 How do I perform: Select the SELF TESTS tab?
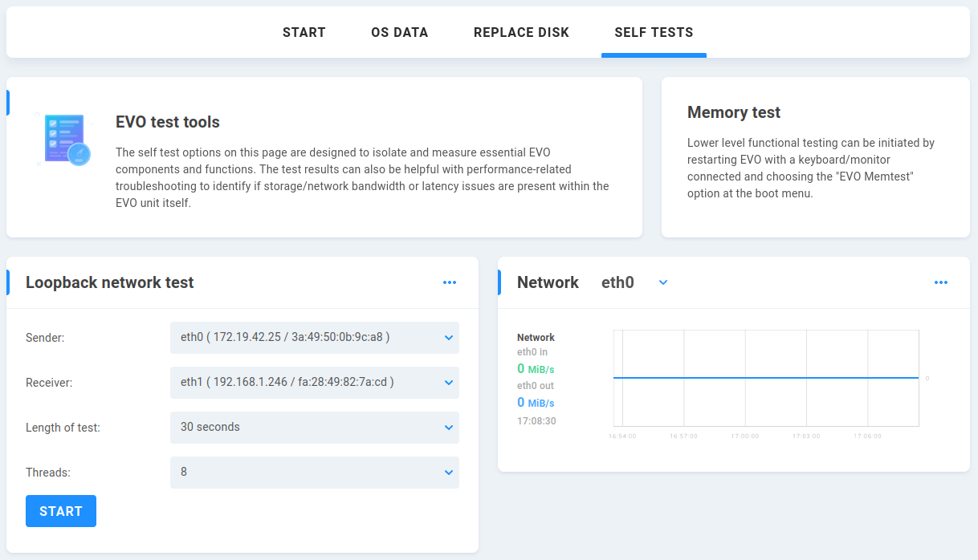pos(654,33)
